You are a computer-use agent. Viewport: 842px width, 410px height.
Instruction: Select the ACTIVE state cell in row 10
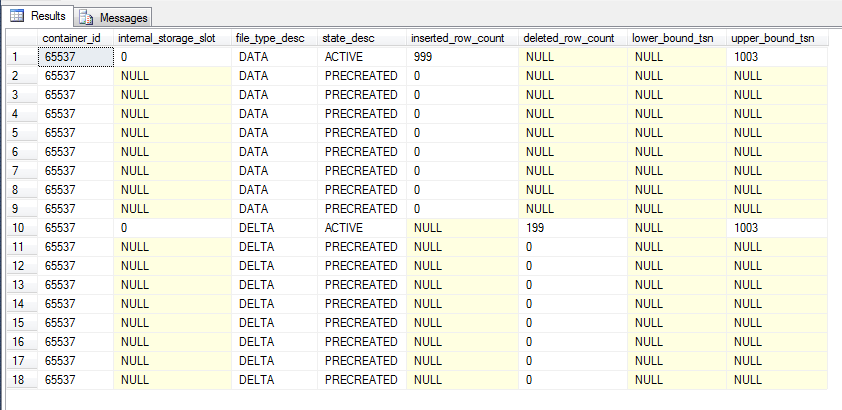point(362,228)
